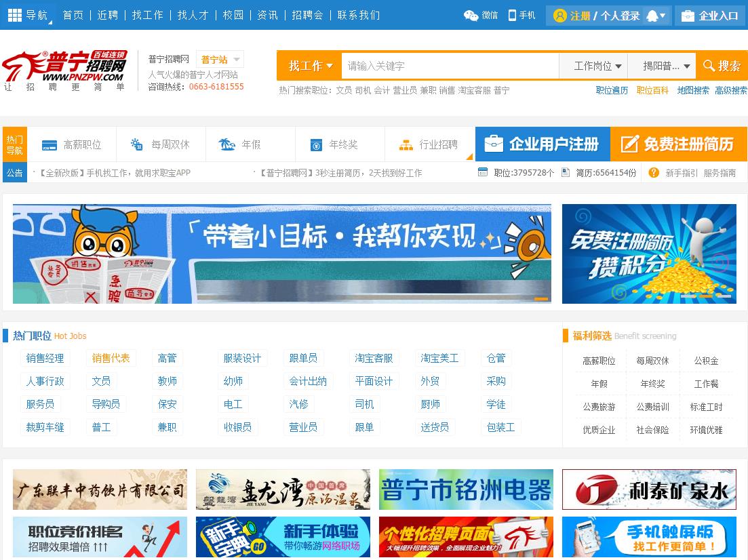The image size is (748, 560).
Task: Click the 职位竞价排名 promo banner
Action: pos(100,537)
